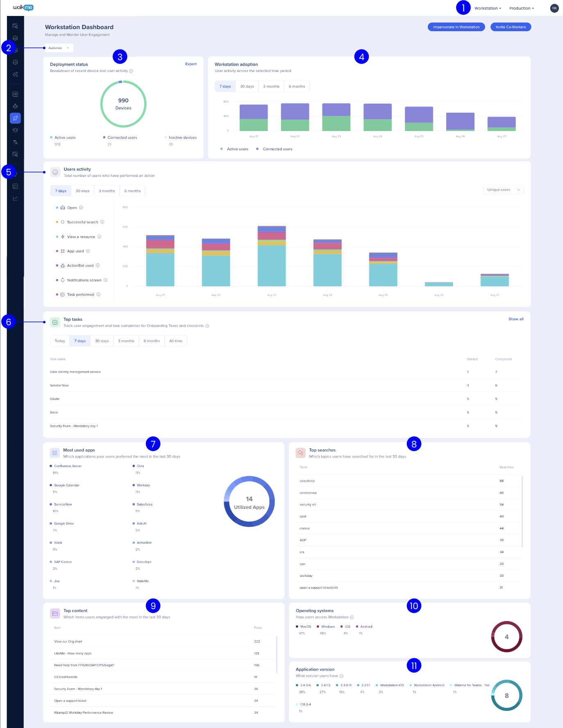Viewport: 563px width, 728px height.
Task: Toggle Connected users legend in Workstation adoption
Action: click(277, 149)
